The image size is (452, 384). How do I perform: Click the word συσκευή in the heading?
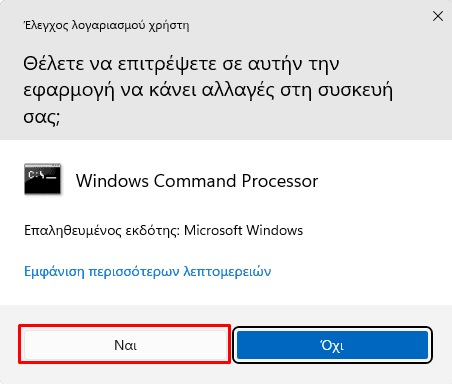(355, 90)
